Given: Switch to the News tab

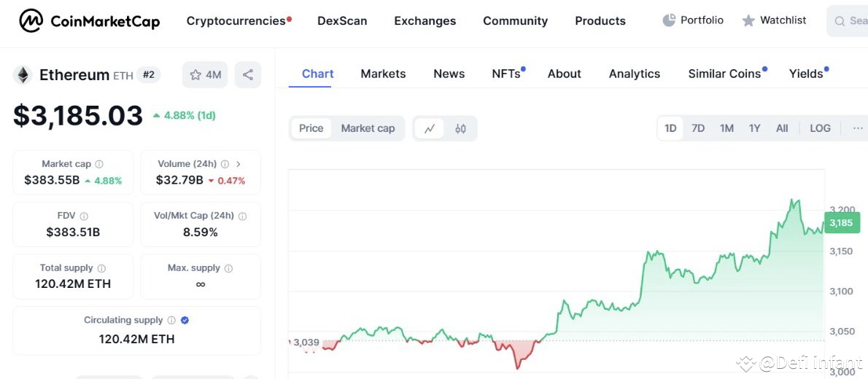Looking at the screenshot, I should click(449, 74).
